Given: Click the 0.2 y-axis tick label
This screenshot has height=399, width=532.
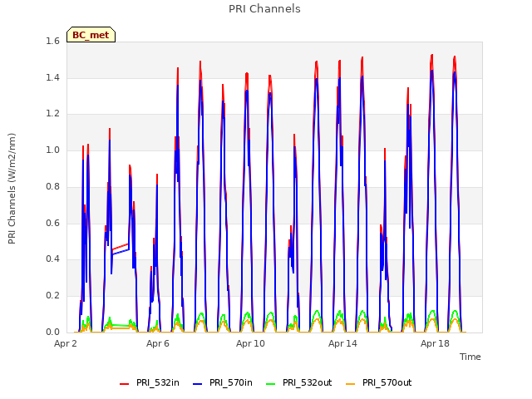Looking at the screenshot, I should tap(52, 296).
